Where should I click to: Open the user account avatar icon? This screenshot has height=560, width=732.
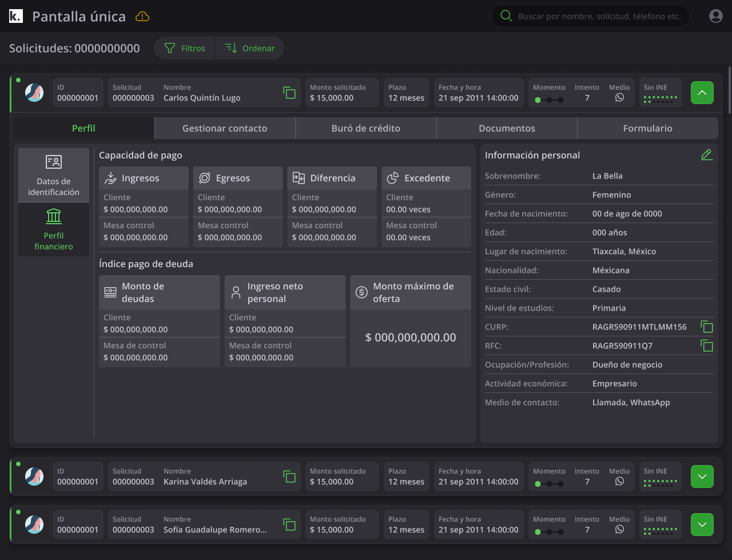716,16
